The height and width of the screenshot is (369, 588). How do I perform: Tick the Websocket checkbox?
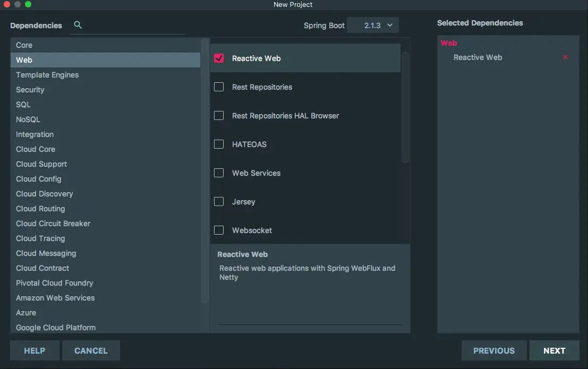coord(219,230)
